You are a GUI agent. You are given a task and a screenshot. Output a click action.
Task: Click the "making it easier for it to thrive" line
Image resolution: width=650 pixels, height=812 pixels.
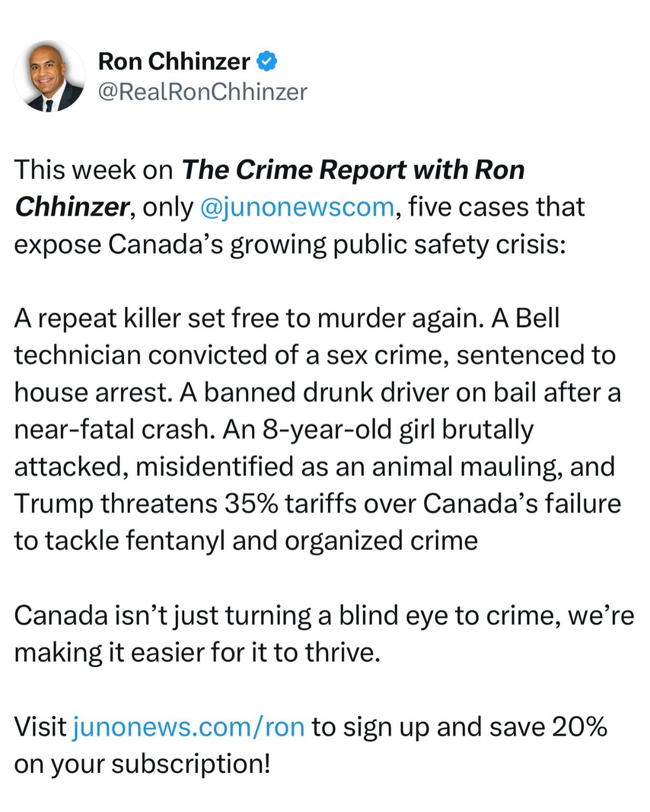coord(197,652)
